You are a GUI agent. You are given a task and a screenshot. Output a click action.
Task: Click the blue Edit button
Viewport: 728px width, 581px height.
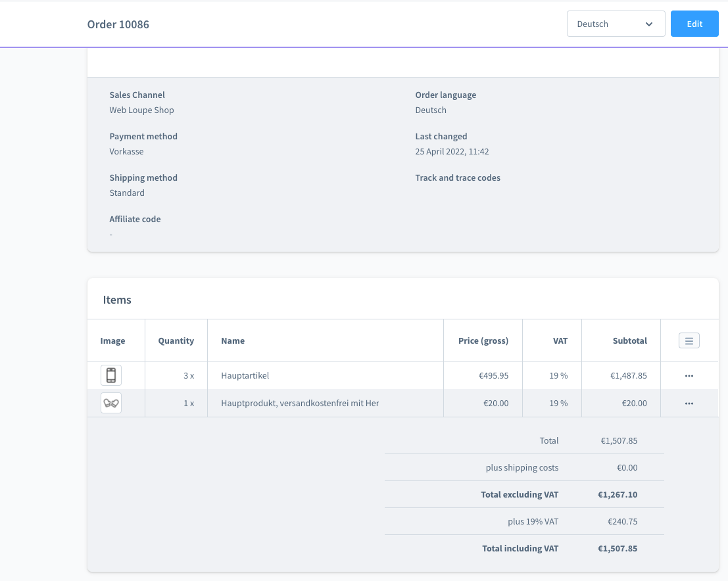(694, 24)
